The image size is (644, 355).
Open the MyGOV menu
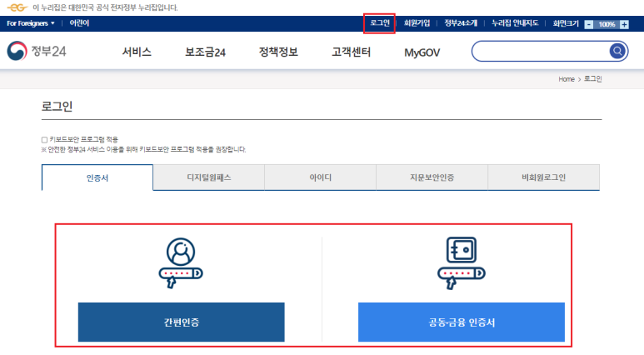[x=422, y=52]
